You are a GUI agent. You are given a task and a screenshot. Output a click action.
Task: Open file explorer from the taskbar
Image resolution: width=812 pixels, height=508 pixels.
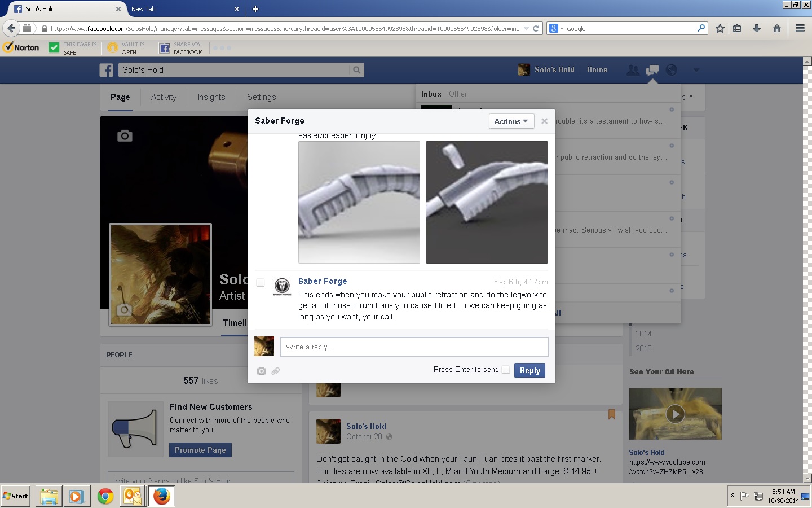coord(49,496)
